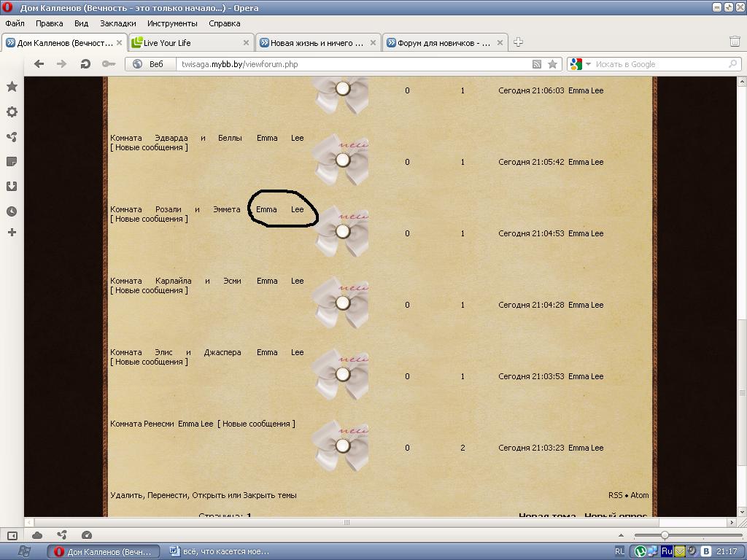Switch to Word document всё, что касется in taskbar
The height and width of the screenshot is (560, 747).
coord(220,551)
